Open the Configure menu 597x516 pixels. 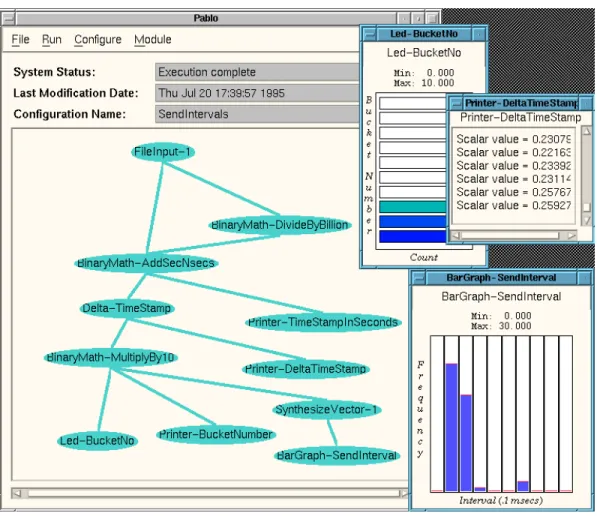pos(98,39)
